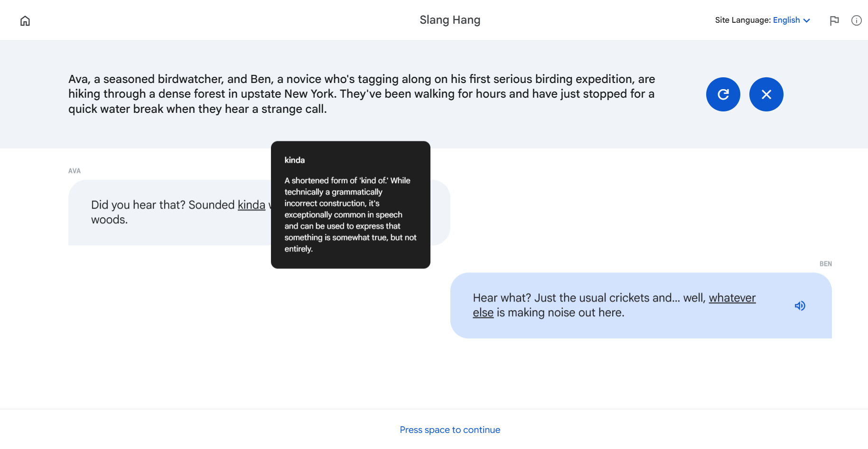This screenshot has height=449, width=868.
Task: Click the kinda definition text in tooltip
Action: coord(350,215)
